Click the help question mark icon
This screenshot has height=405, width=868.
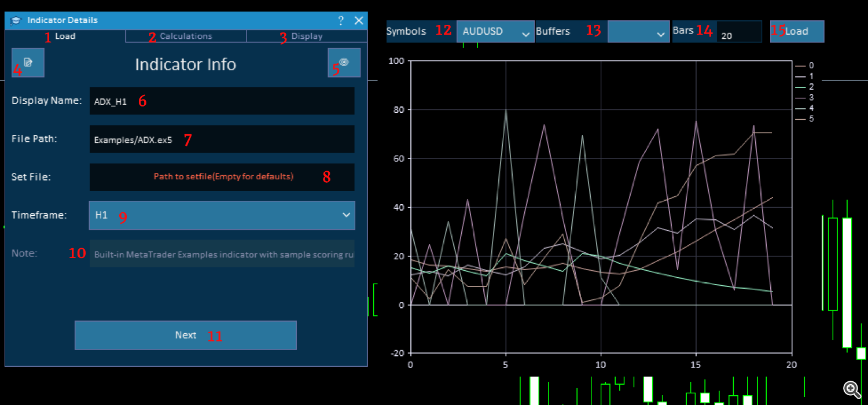click(340, 20)
